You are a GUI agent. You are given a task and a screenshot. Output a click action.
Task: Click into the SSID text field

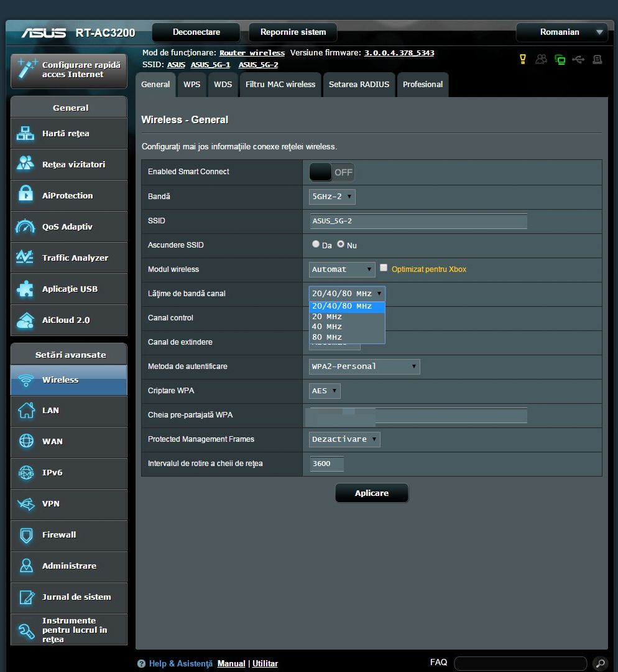[x=418, y=221]
